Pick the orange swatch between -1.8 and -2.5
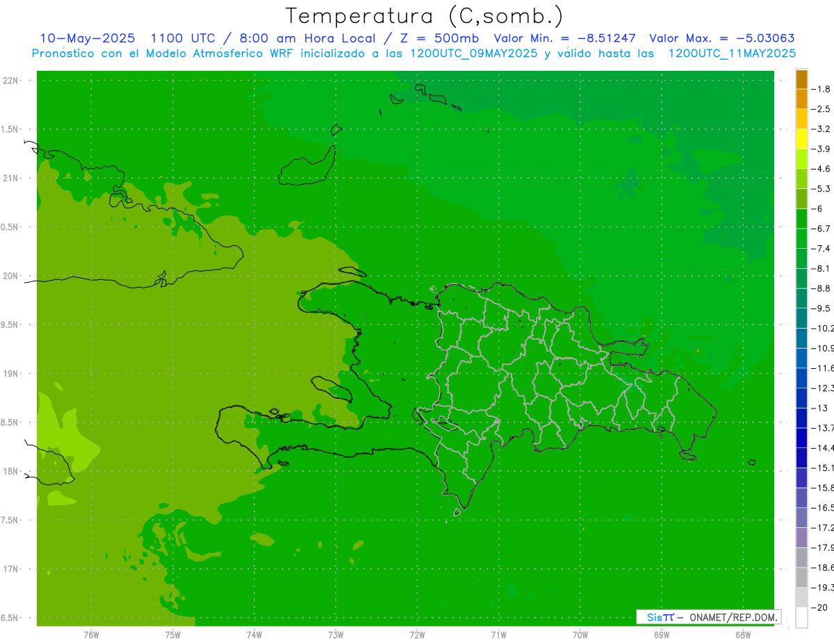 click(x=801, y=99)
